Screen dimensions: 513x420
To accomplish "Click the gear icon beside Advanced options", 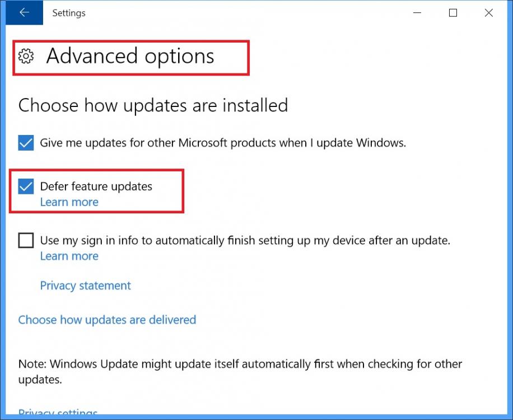I will 26,56.
